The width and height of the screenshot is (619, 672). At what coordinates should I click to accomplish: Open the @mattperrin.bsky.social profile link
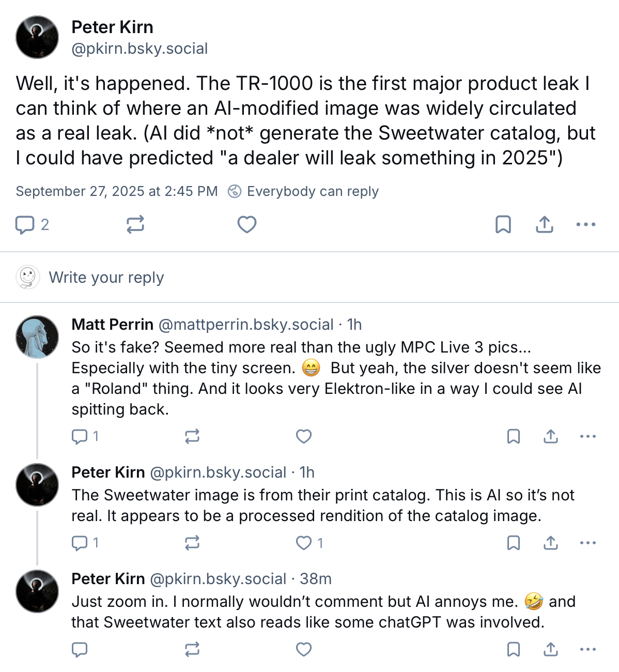point(246,325)
